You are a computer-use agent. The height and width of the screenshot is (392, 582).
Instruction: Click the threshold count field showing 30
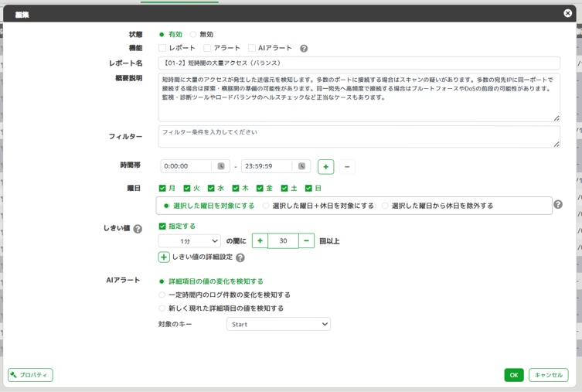point(283,241)
